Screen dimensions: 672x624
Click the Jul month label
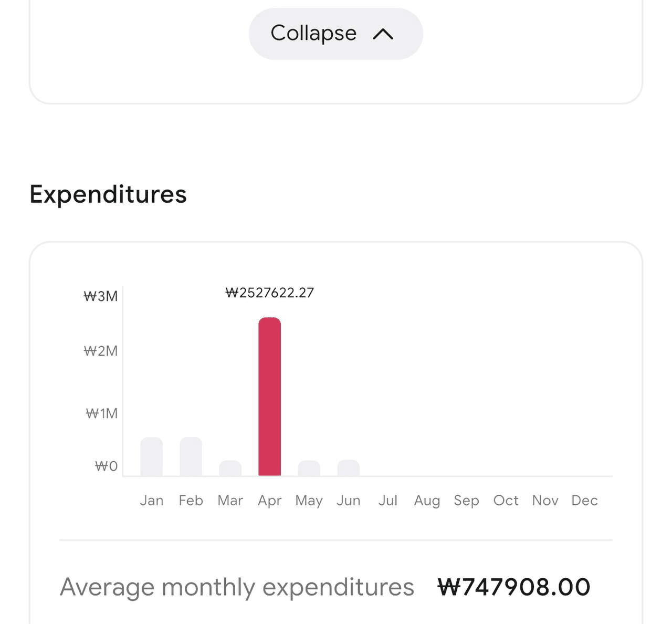[x=388, y=501]
